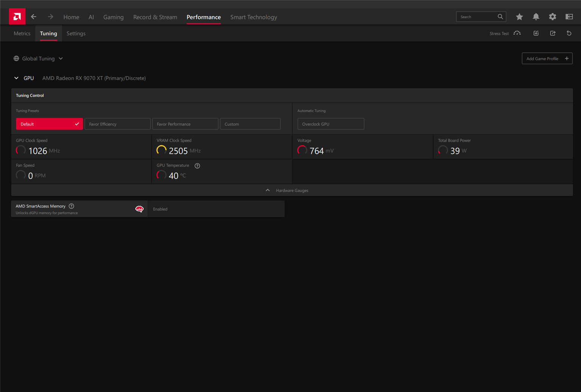Toggle AMD SmartAccess Memory Enabled field
The height and width of the screenshot is (392, 581).
point(216,209)
